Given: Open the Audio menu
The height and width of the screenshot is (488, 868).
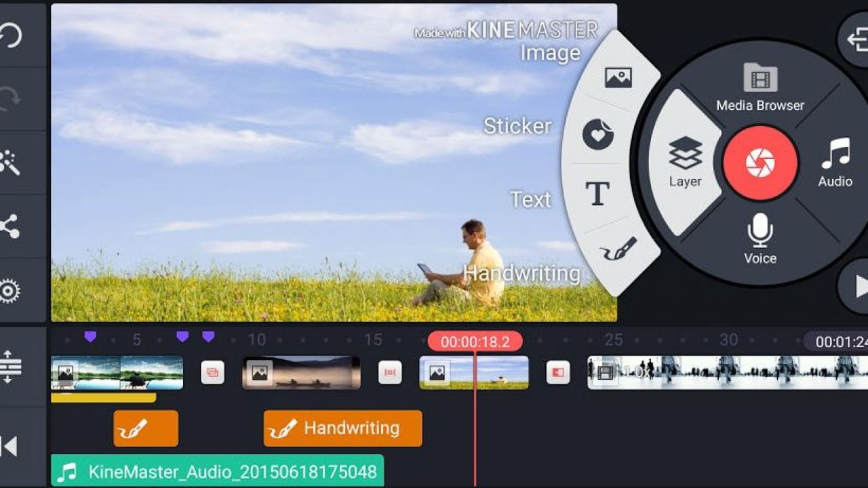Looking at the screenshot, I should click(835, 163).
